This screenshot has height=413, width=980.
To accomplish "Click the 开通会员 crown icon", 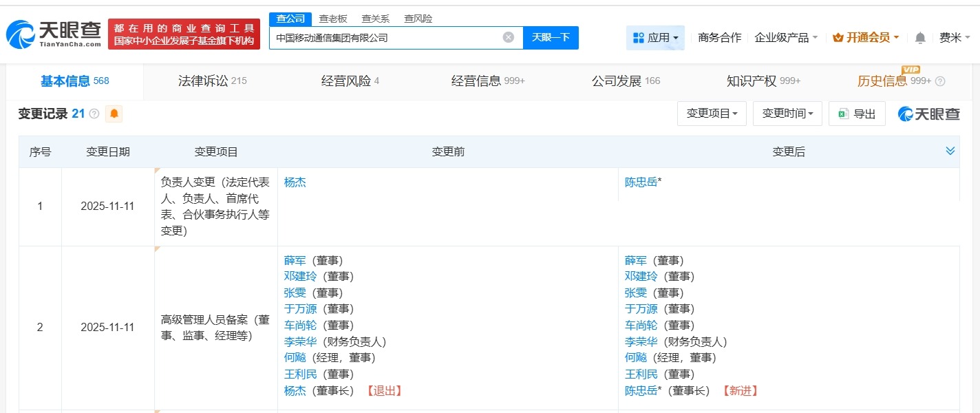I will tap(838, 38).
